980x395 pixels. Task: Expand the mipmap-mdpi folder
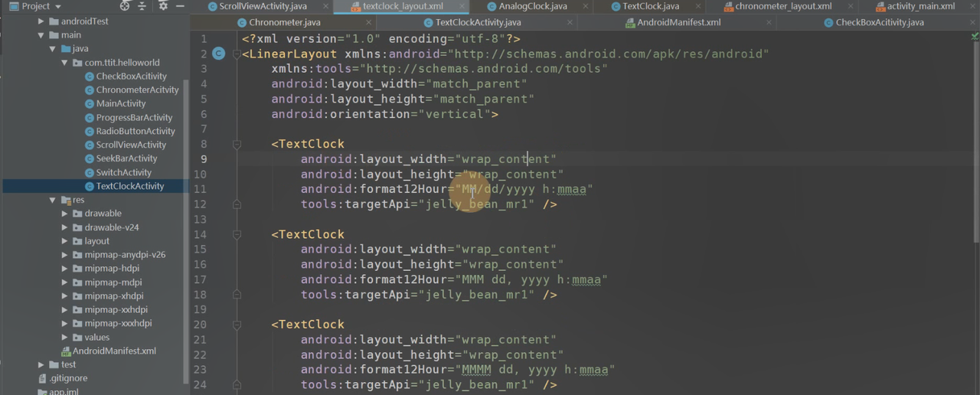(x=64, y=282)
